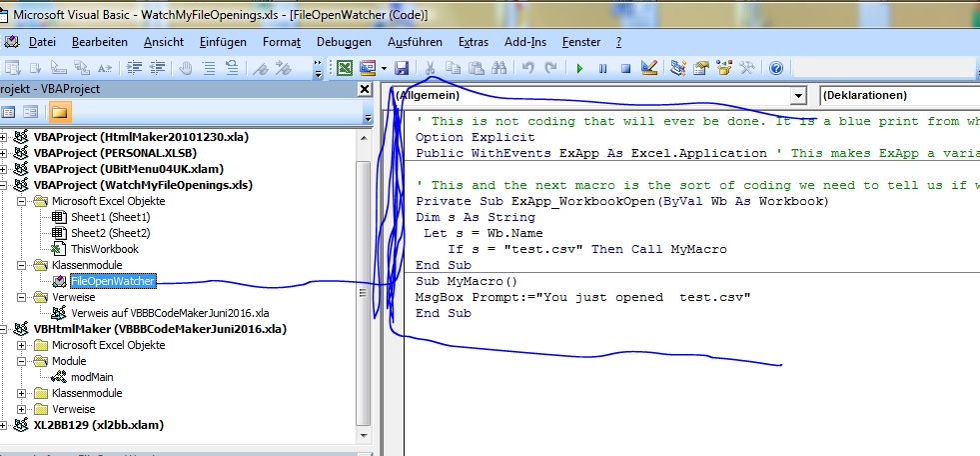Open the Ausführen menu
The image size is (980, 456).
415,42
